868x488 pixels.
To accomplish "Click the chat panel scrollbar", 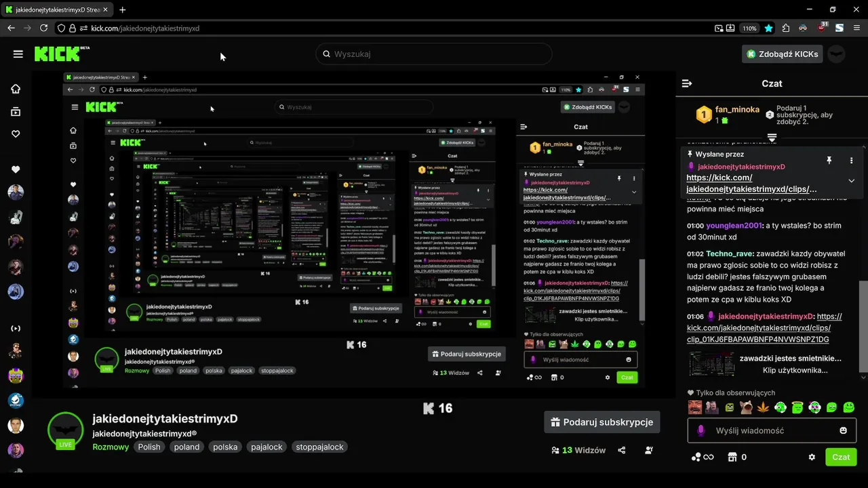I will click(x=863, y=325).
